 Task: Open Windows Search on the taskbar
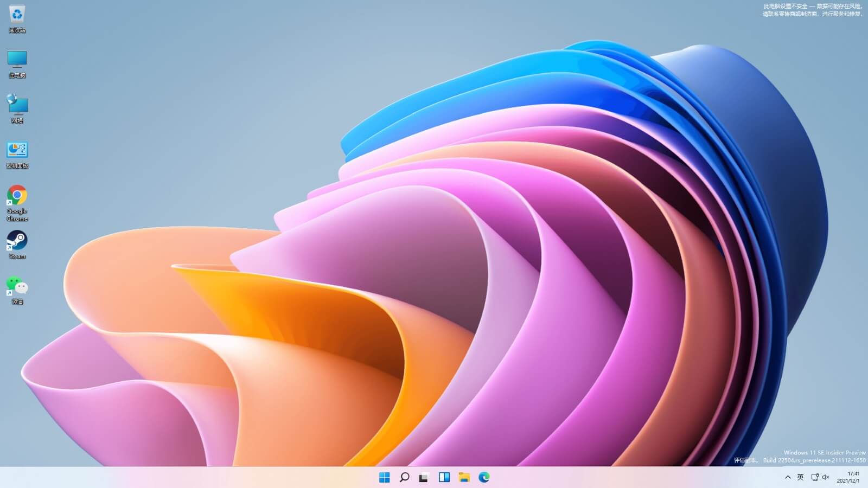[404, 478]
